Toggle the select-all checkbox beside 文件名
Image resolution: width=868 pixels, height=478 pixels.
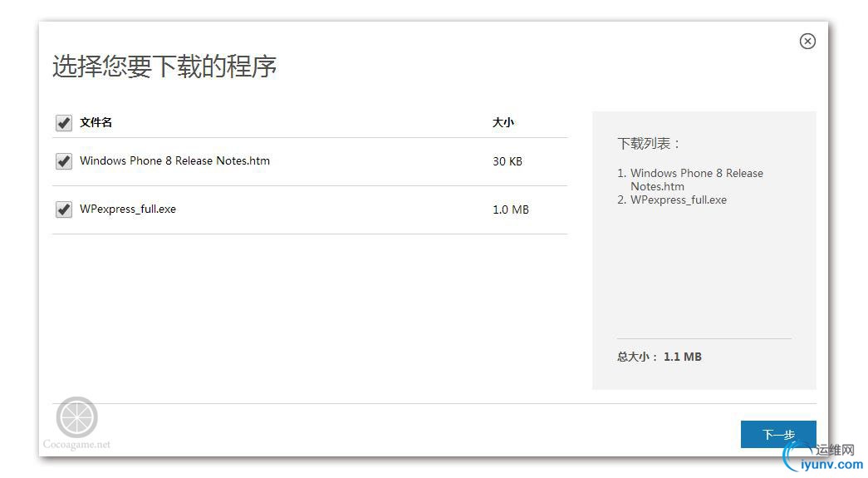64,123
